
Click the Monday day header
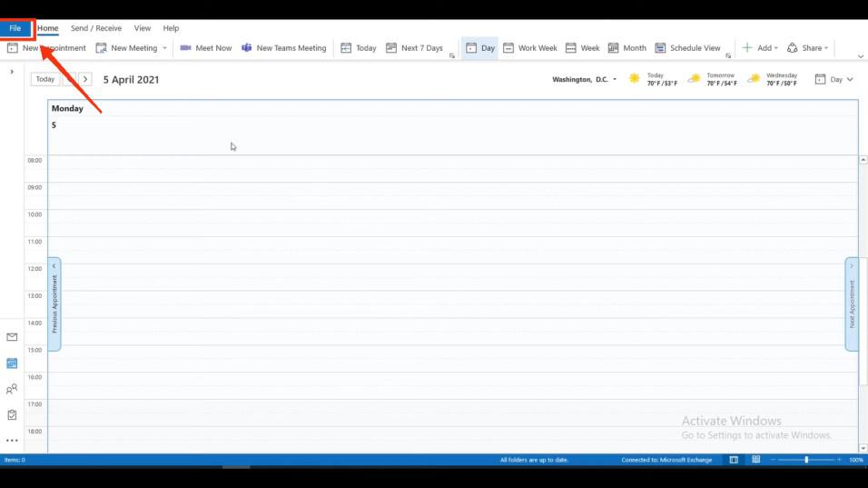(x=67, y=108)
